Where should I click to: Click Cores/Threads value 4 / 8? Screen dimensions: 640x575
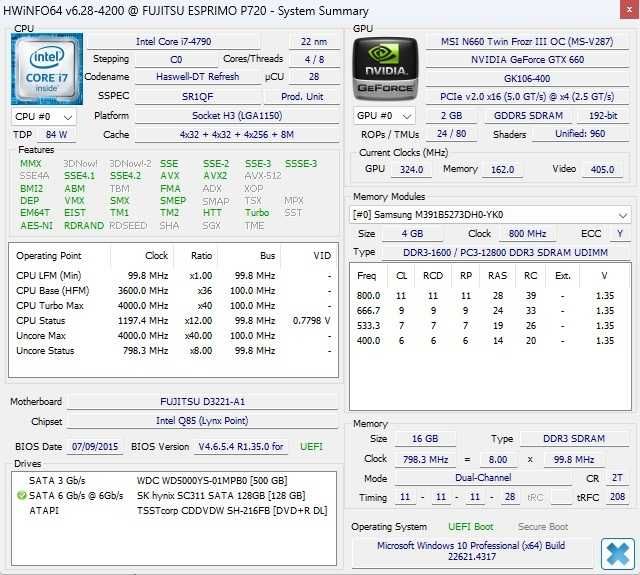click(x=314, y=60)
